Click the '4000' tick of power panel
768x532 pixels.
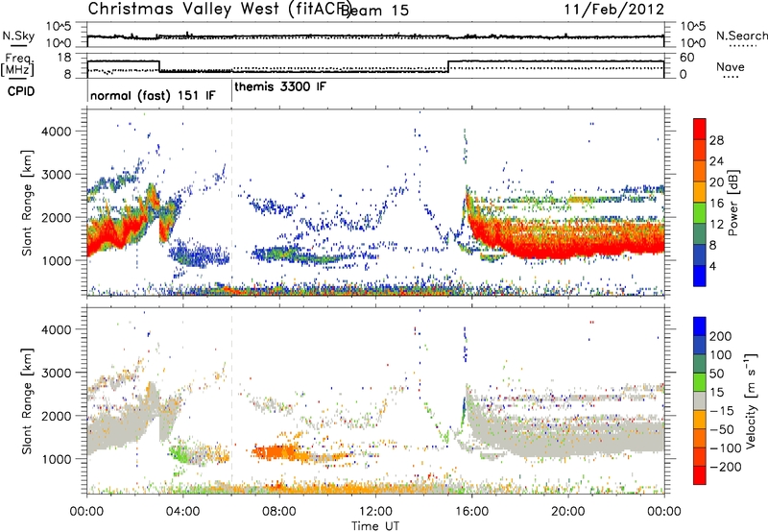pos(57,132)
